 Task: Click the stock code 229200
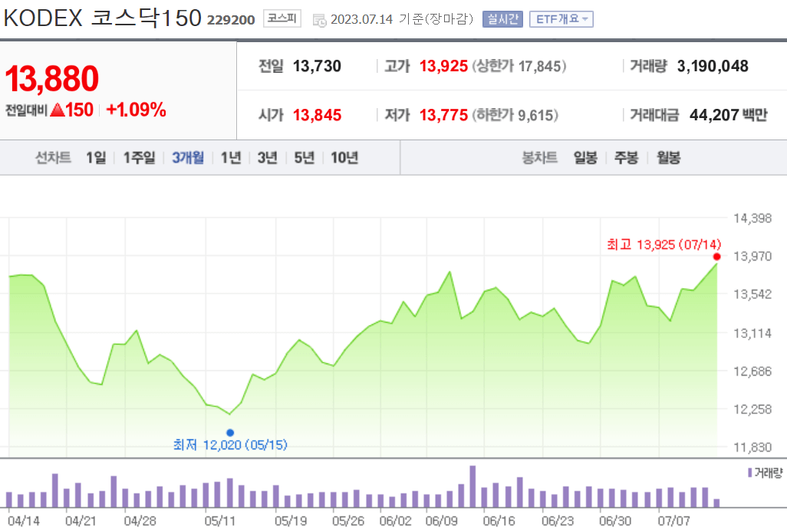click(231, 20)
